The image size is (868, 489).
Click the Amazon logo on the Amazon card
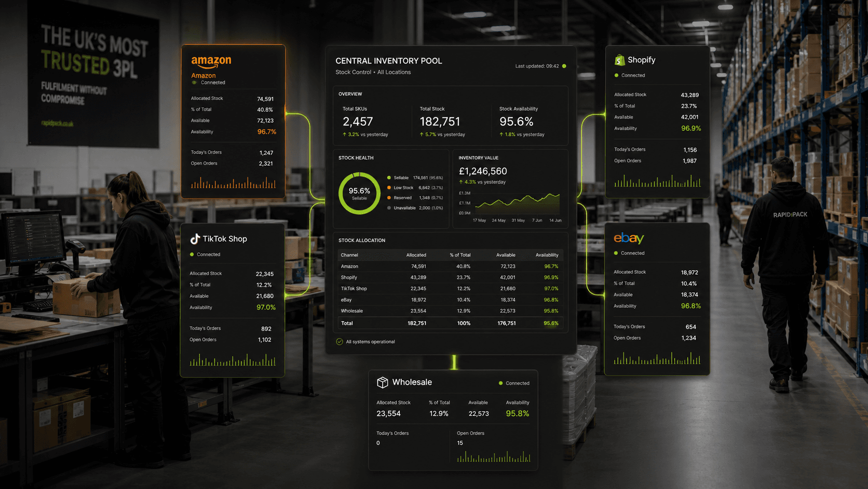point(211,62)
